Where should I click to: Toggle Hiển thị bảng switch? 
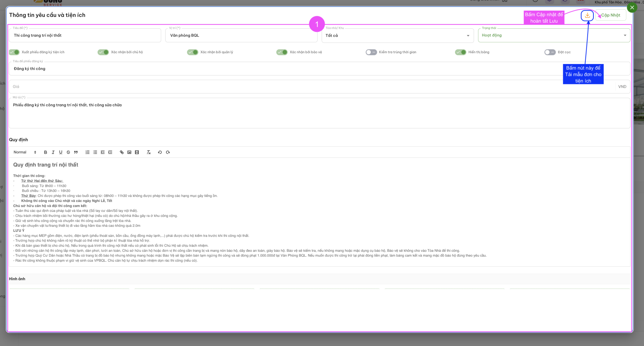pos(460,52)
